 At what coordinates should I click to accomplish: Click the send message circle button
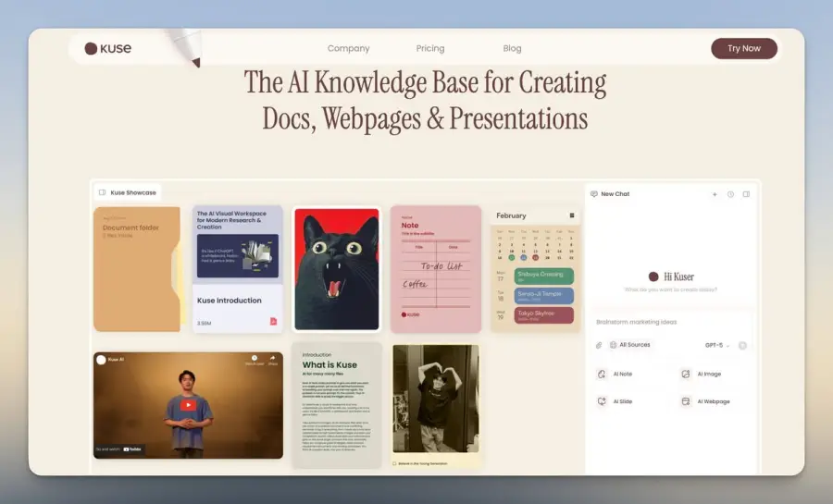pos(742,345)
